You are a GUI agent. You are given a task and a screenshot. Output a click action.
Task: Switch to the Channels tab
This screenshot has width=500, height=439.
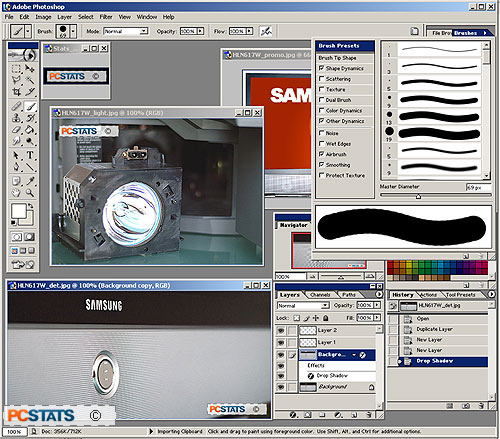coord(320,295)
